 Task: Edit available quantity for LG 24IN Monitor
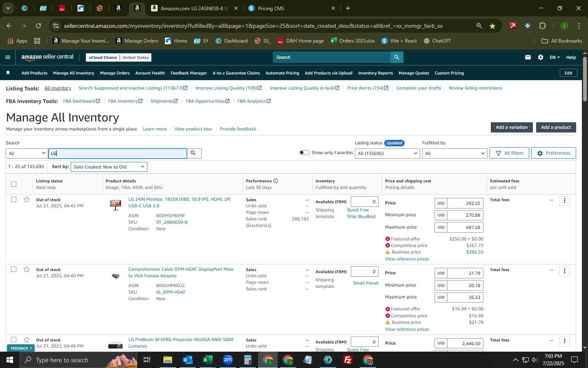pos(364,202)
